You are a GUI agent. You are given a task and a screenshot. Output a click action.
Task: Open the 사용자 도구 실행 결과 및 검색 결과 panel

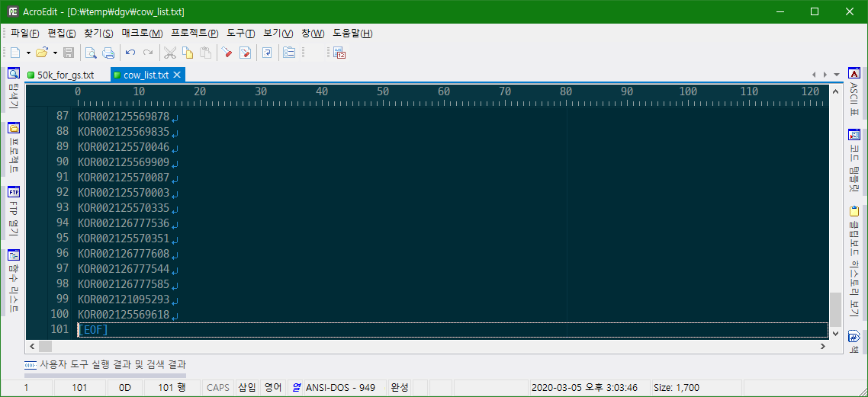(x=105, y=365)
